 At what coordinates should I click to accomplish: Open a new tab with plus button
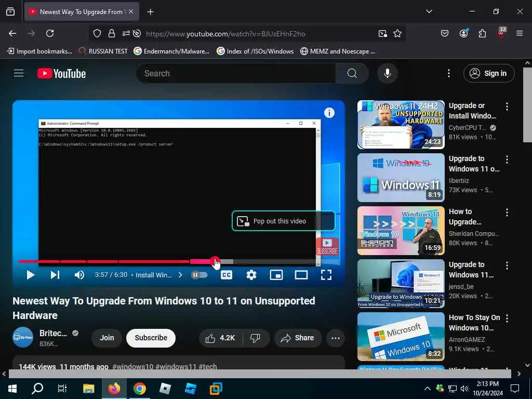click(x=150, y=12)
